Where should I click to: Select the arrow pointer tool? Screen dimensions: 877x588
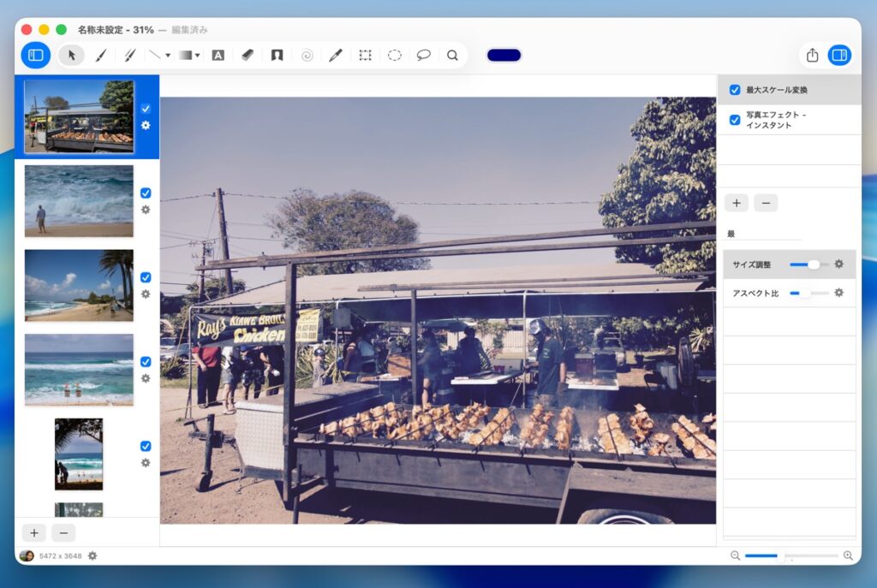pos(72,55)
